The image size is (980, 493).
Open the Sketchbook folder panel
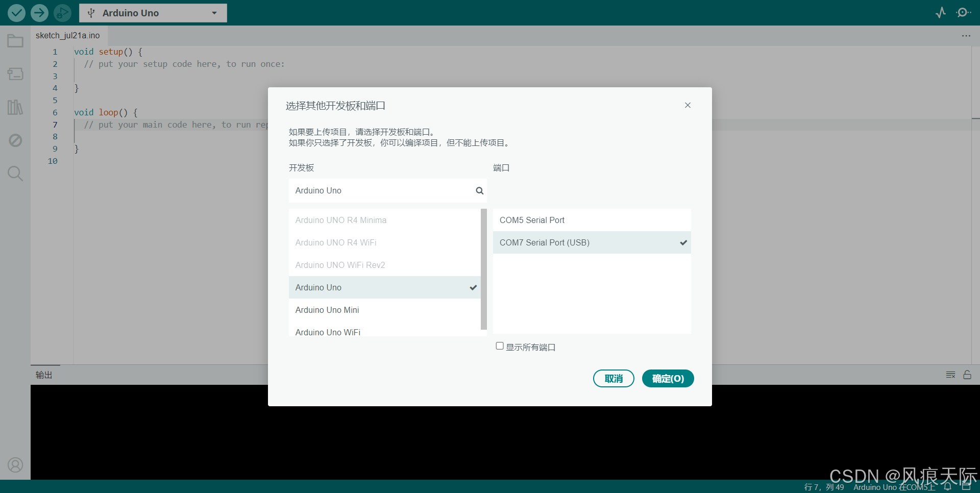(15, 41)
